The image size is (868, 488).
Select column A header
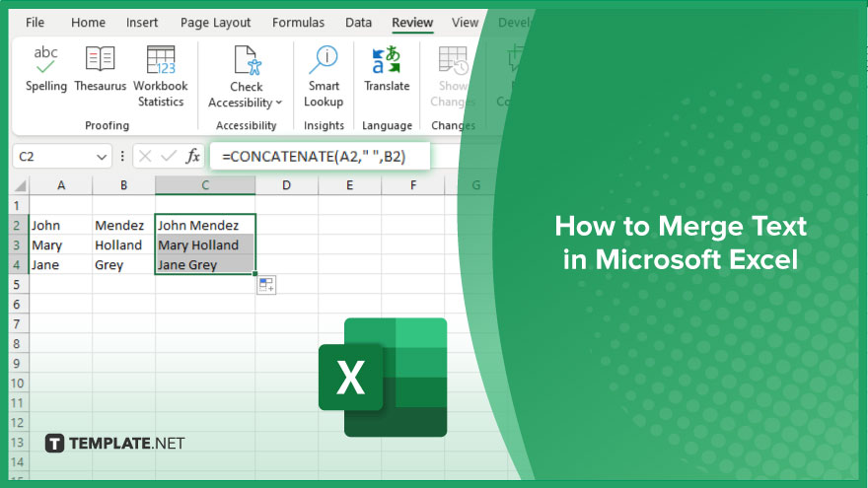[61, 185]
